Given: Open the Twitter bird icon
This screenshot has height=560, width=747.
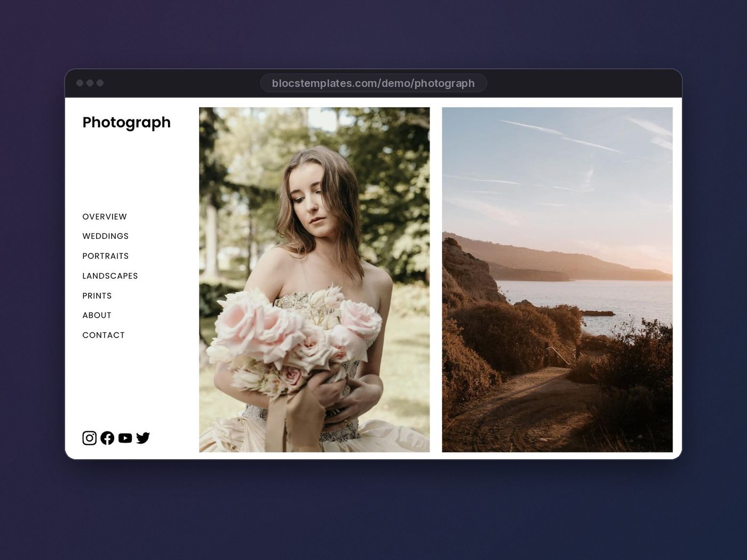Looking at the screenshot, I should click(143, 438).
